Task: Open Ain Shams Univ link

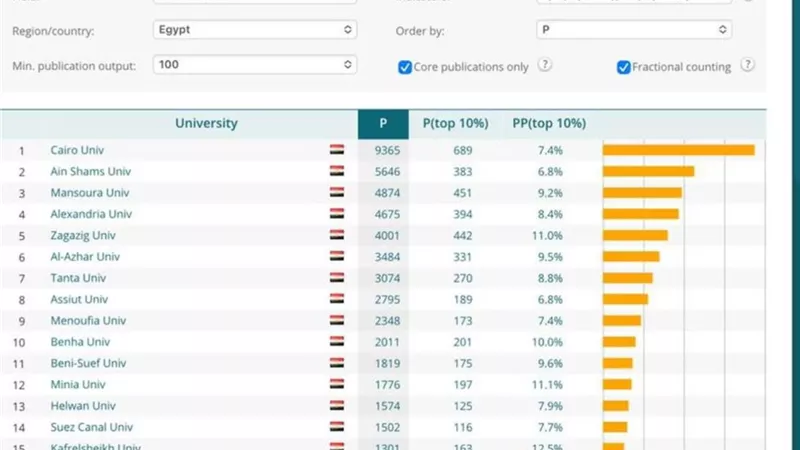Action: [x=90, y=171]
